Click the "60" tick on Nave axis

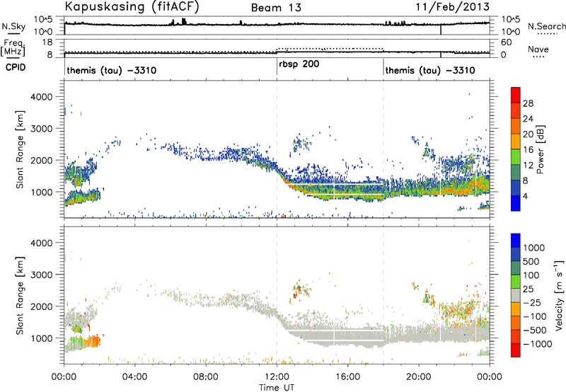[x=507, y=42]
